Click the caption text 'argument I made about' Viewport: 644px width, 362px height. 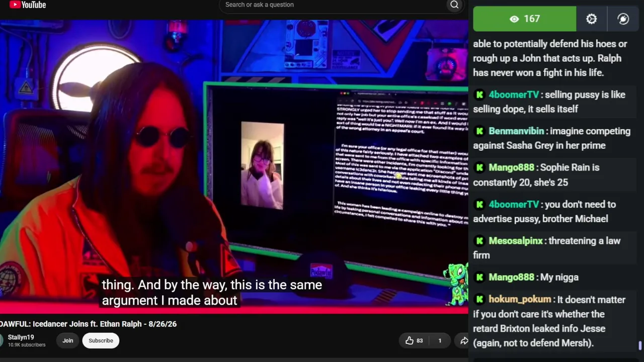click(169, 301)
